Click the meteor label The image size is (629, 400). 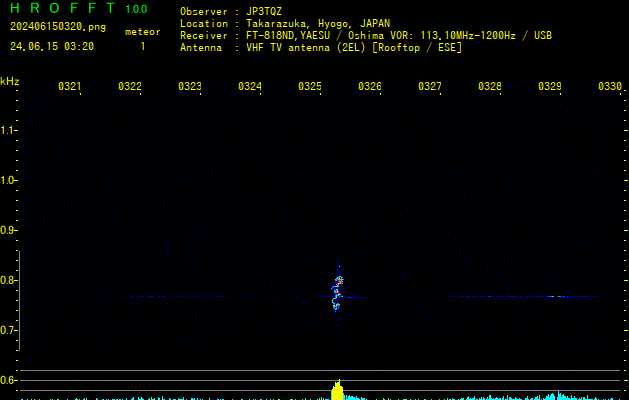(x=142, y=32)
